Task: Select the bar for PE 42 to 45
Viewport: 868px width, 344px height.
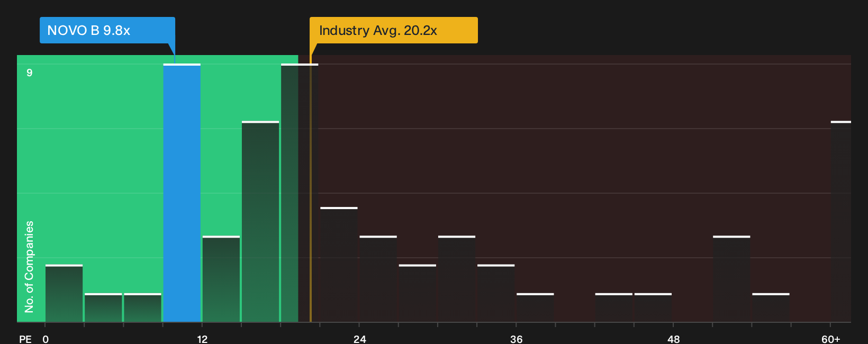Action: point(614,308)
